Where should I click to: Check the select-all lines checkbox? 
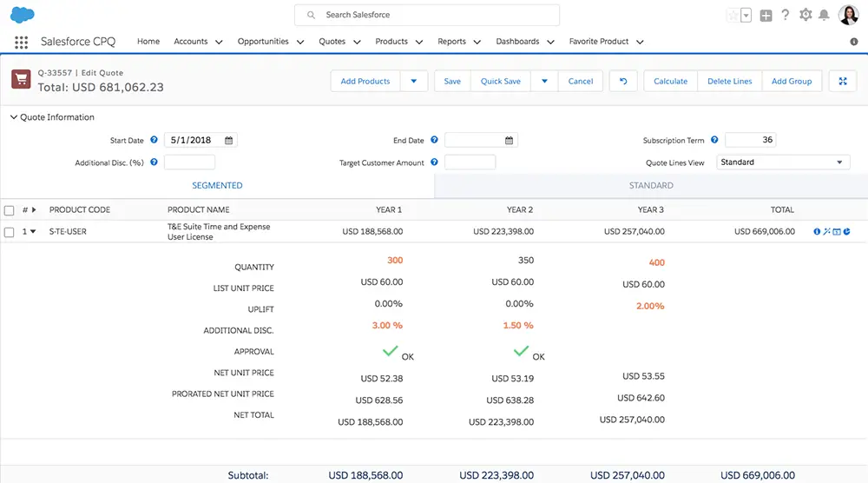pos(9,210)
